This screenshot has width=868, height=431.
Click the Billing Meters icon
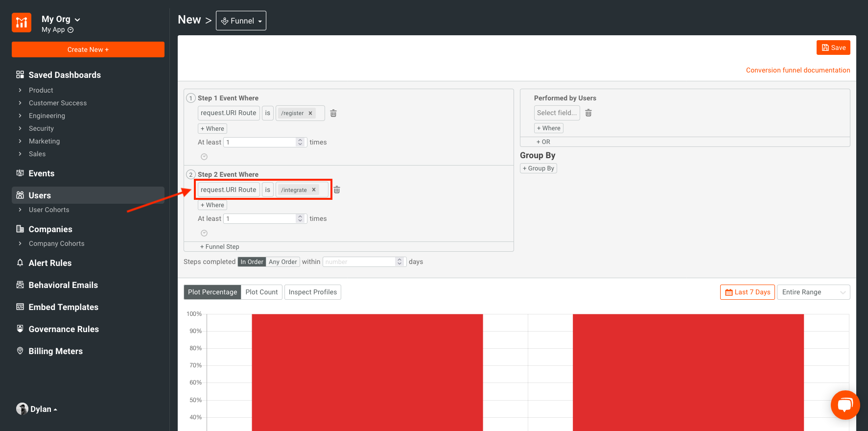click(20, 351)
